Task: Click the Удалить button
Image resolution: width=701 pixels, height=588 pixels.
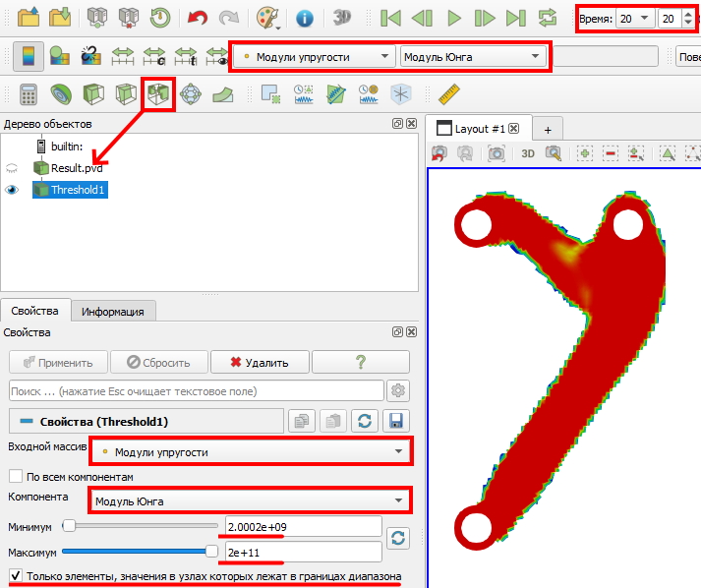Action: click(260, 362)
